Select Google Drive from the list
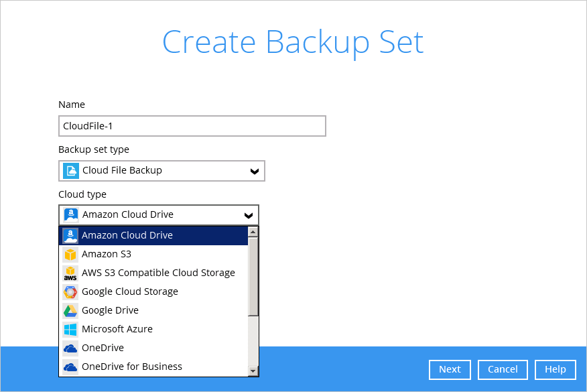The image size is (587, 392). (110, 310)
